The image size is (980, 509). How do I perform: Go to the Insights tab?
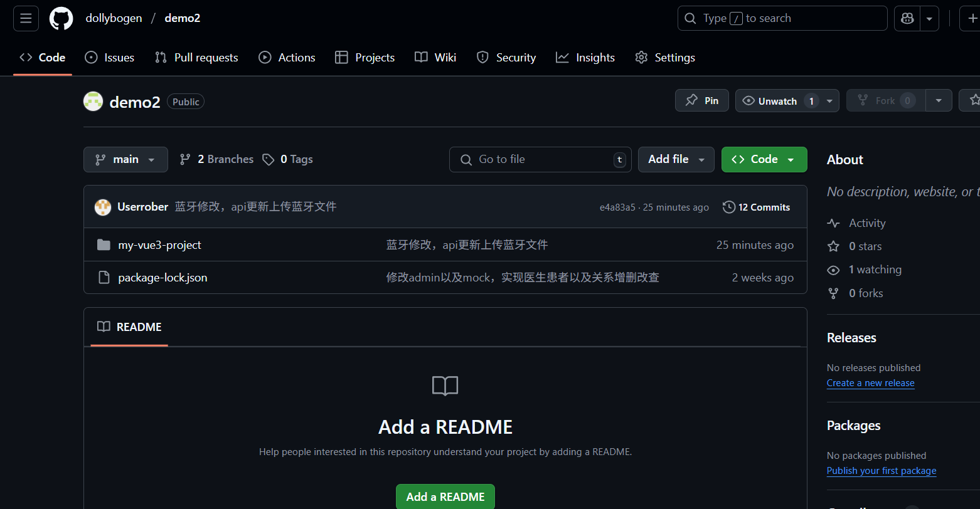click(585, 58)
